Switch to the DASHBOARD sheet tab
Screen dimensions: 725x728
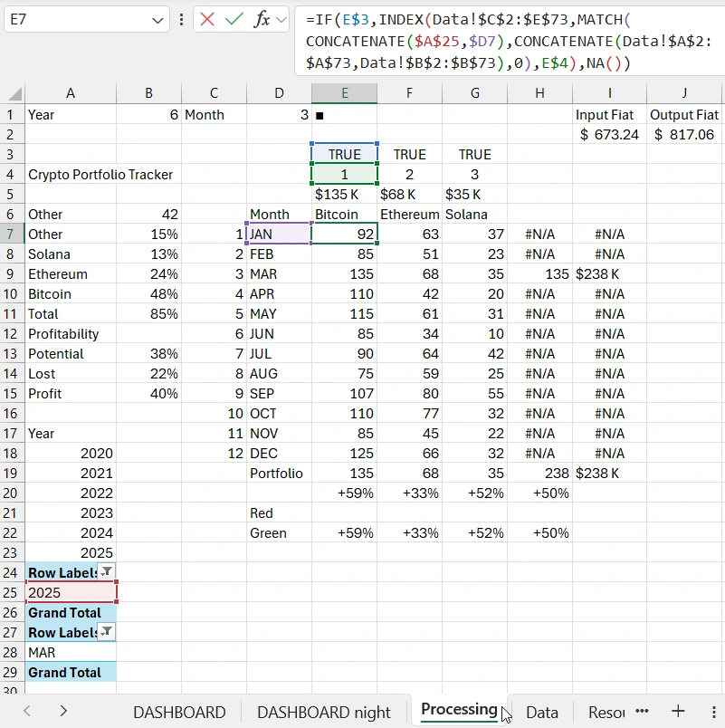point(178,712)
